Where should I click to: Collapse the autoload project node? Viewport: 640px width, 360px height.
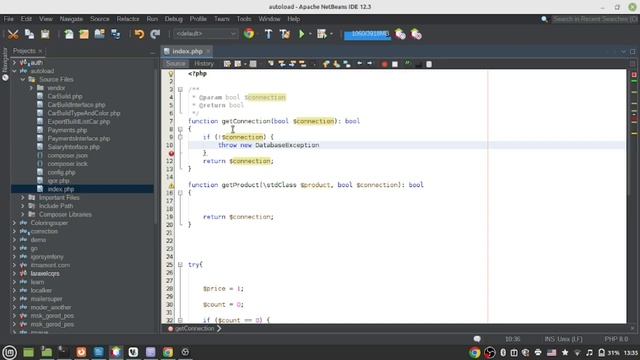click(14, 71)
